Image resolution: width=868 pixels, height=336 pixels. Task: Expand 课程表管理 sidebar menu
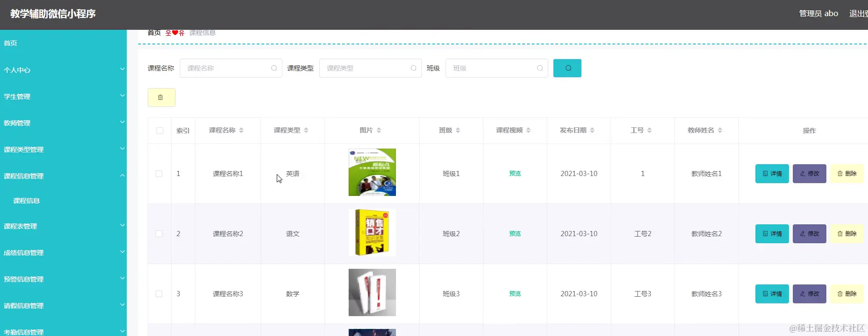click(x=63, y=226)
